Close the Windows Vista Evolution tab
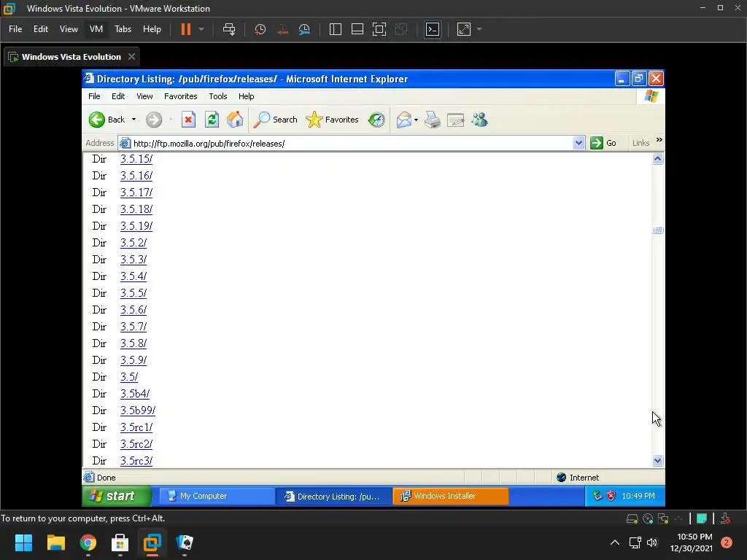The height and width of the screenshot is (560, 747). tap(131, 57)
